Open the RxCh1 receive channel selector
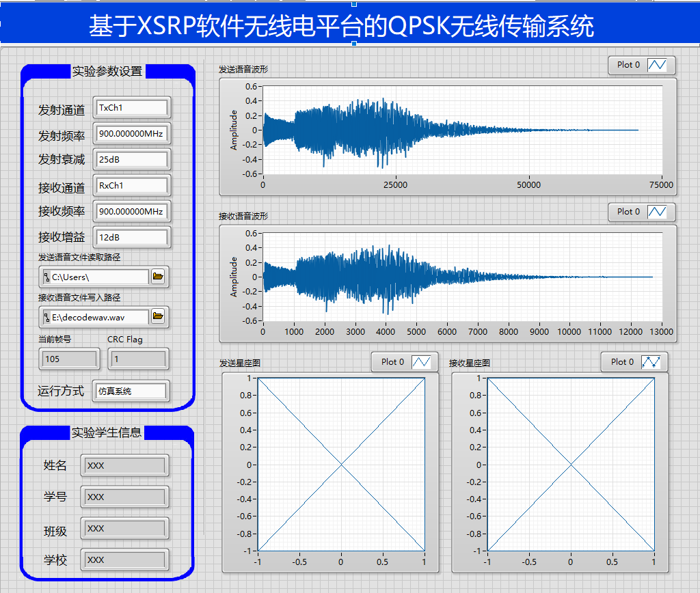 click(x=132, y=186)
